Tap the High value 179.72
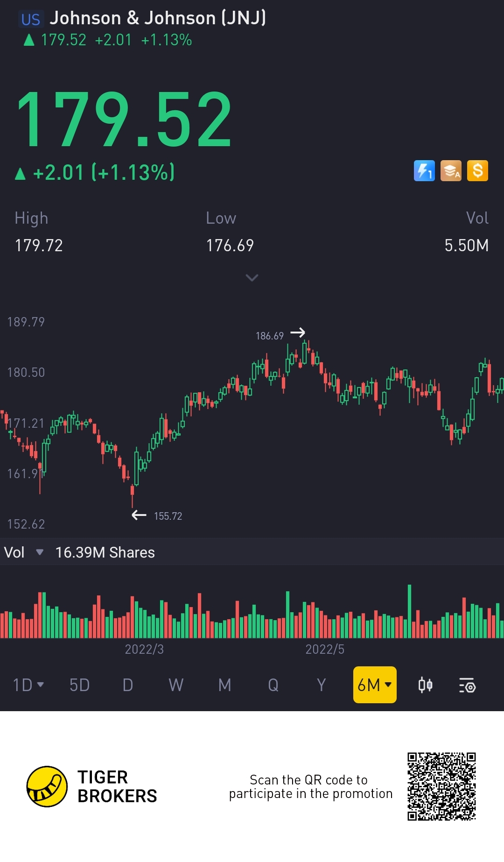The width and height of the screenshot is (504, 862). [x=39, y=245]
